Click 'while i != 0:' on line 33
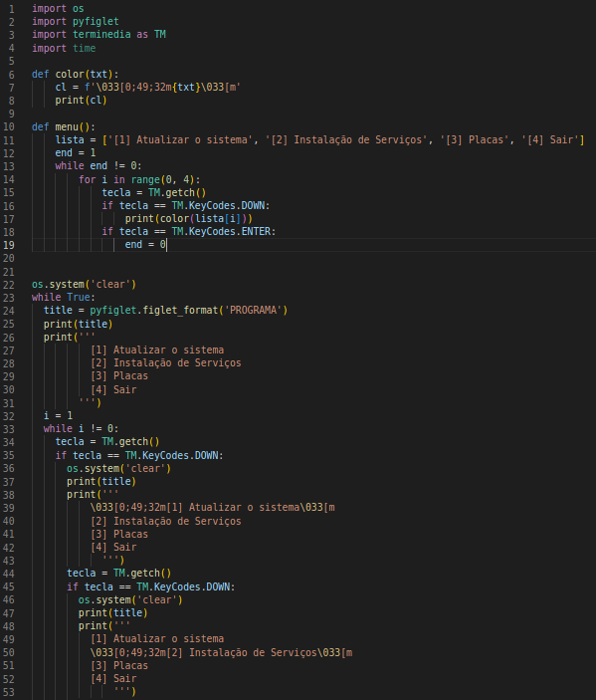Viewport: 596px width, 700px height. (x=81, y=428)
